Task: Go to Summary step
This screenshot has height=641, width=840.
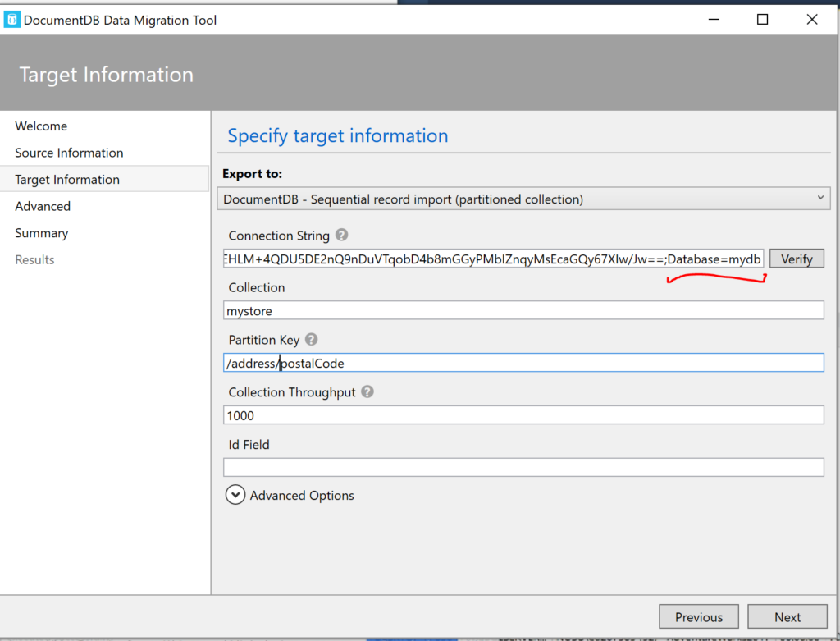Action: [42, 233]
